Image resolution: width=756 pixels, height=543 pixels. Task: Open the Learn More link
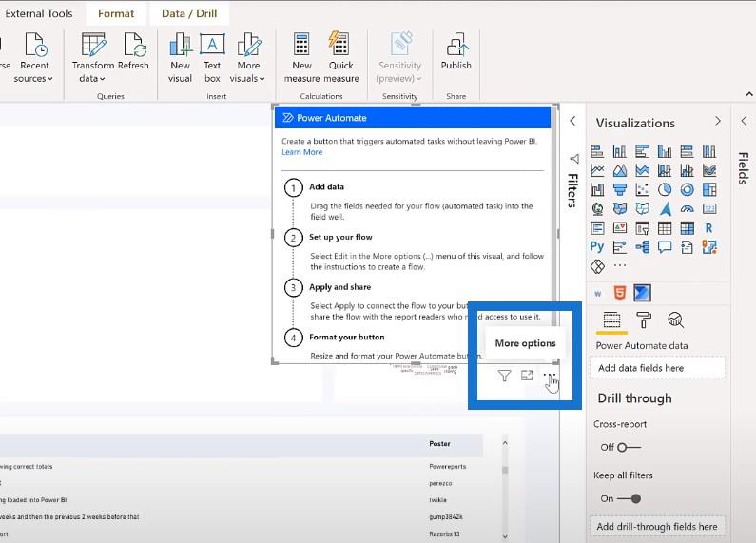[x=301, y=152]
